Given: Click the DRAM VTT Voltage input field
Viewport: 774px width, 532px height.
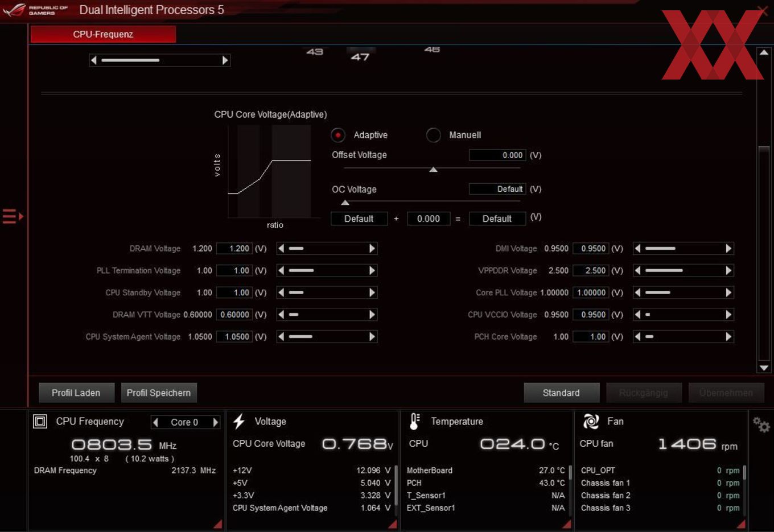Looking at the screenshot, I should click(x=234, y=315).
